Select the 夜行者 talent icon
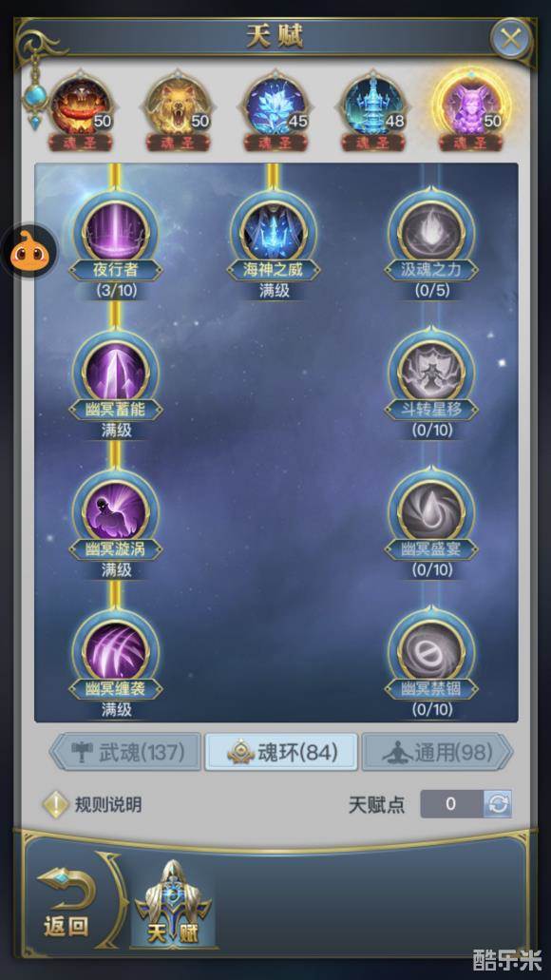 [x=116, y=232]
